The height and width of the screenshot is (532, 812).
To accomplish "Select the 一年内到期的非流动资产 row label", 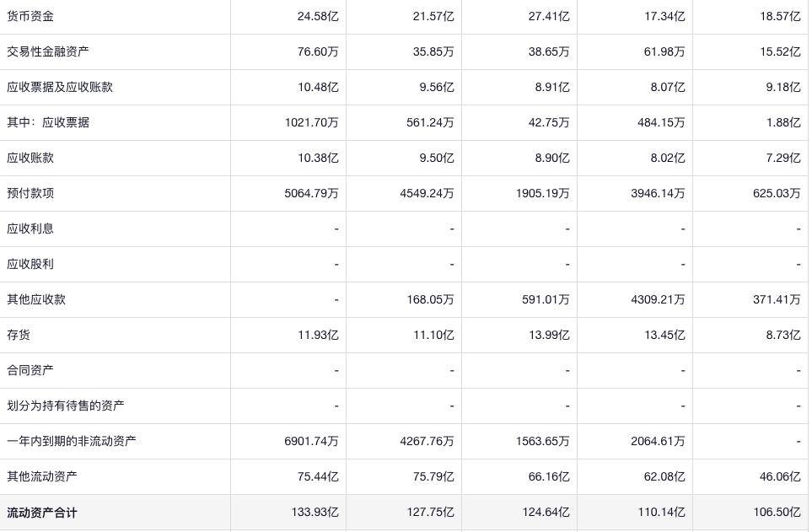I will 72,441.
